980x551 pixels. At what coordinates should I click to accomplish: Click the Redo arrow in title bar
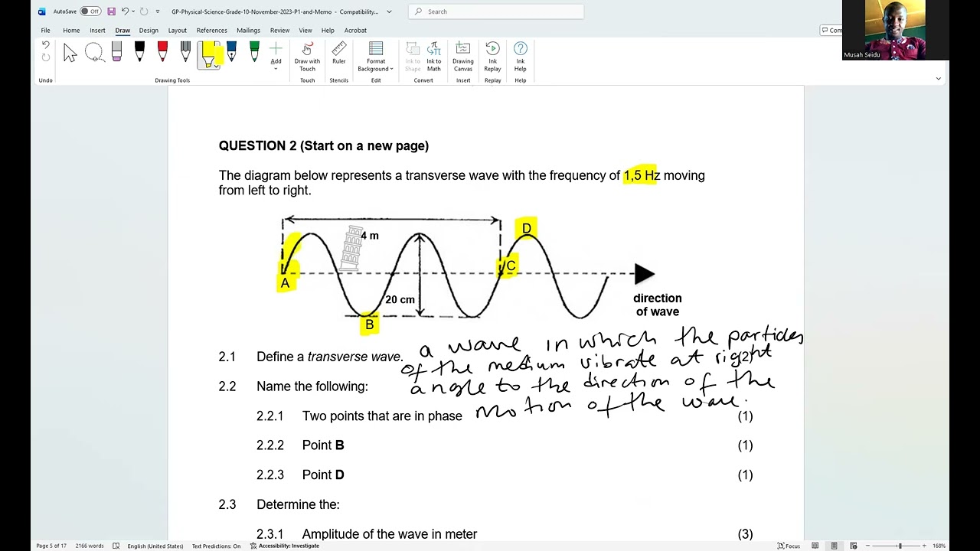coord(144,11)
